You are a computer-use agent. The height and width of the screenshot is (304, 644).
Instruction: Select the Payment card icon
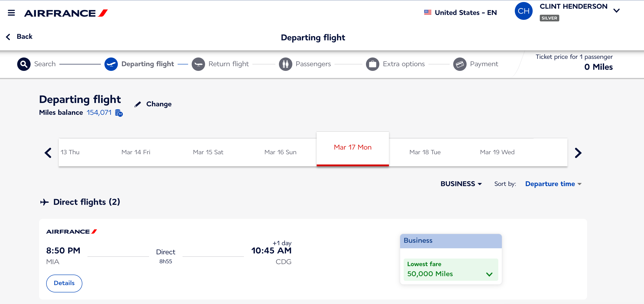coord(459,64)
